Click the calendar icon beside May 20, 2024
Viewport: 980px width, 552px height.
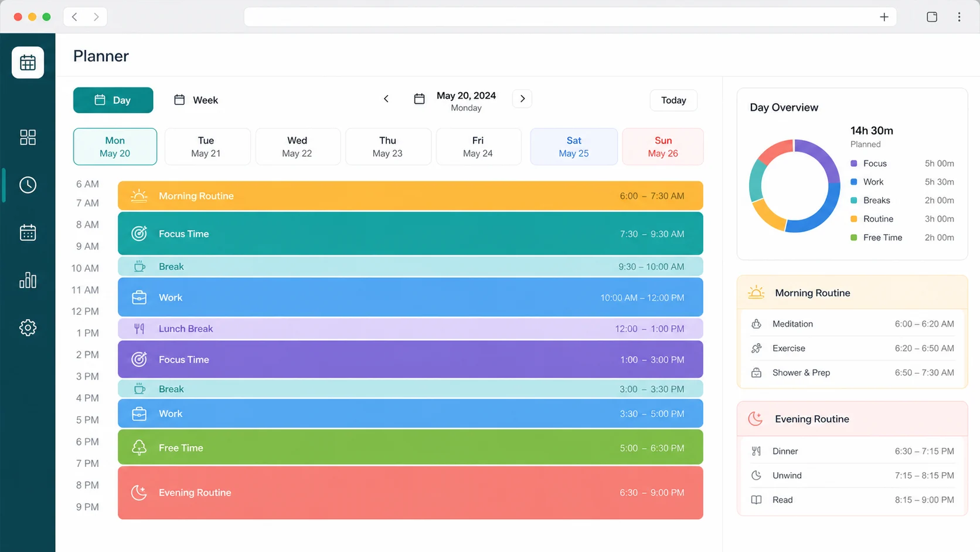(419, 99)
